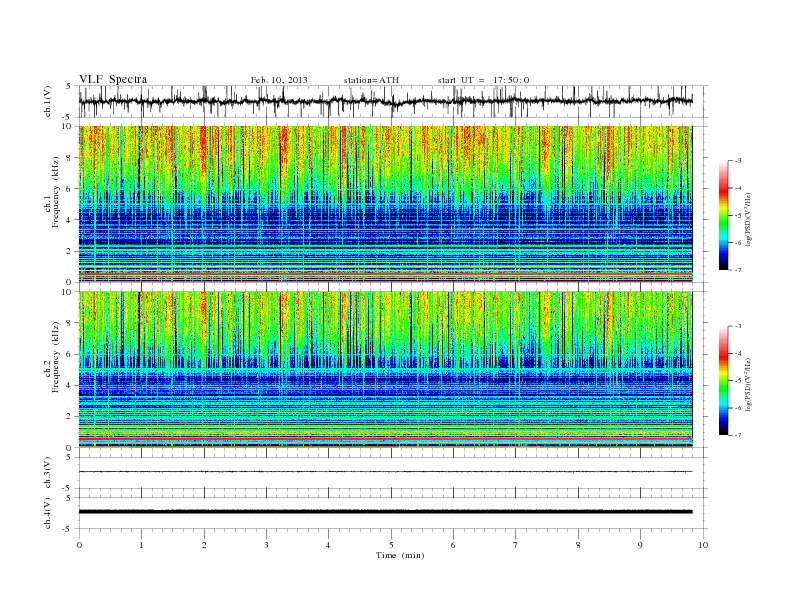
Task: Click the "-6" label on the ch.2 colorbar
Action: click(737, 408)
